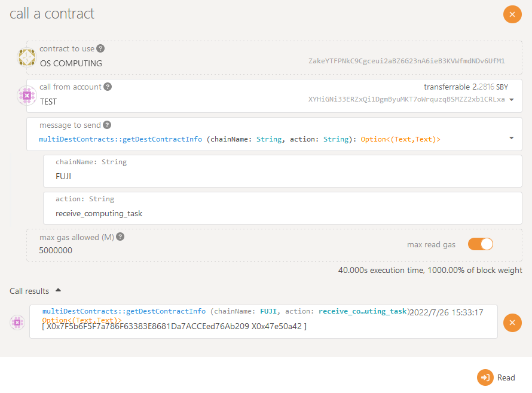Click the OS COMPUTING contract identicon
The width and height of the screenshot is (532, 393).
click(26, 57)
